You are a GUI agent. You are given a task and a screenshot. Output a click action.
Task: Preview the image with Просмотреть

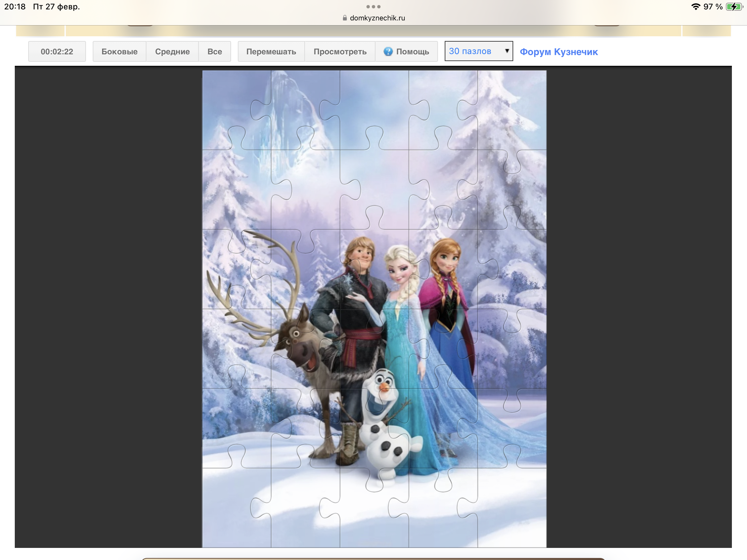tap(340, 52)
